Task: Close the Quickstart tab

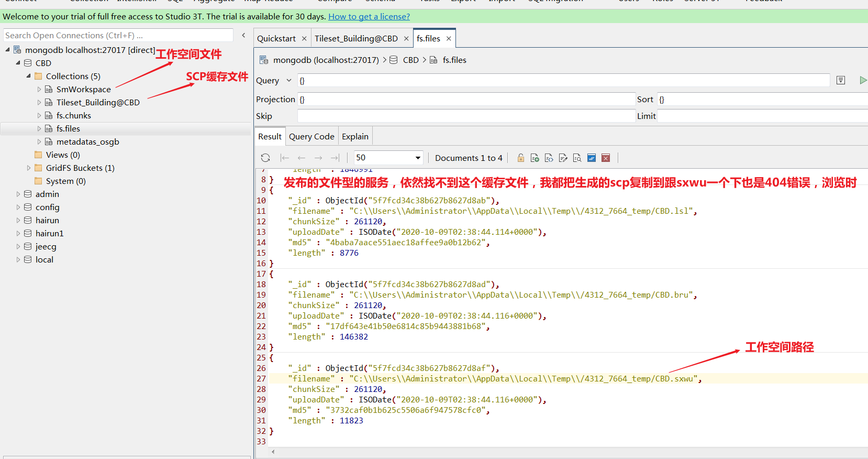Action: coord(304,38)
